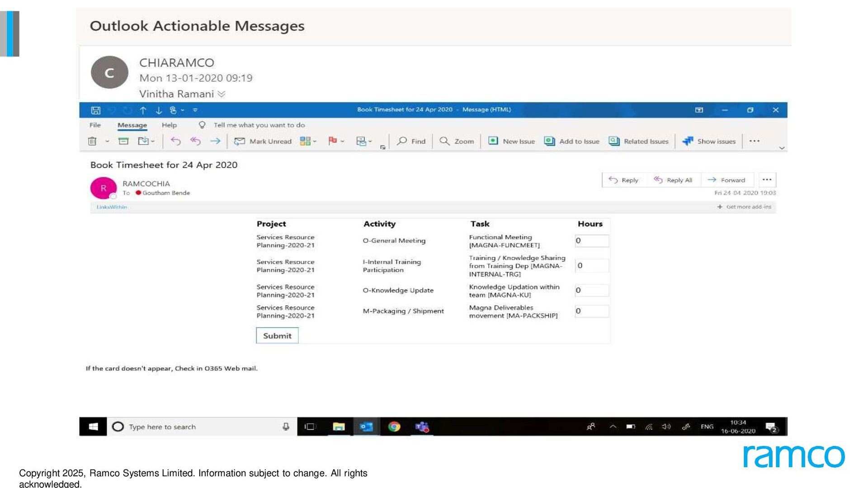Click the RAMCOCHIA sender avatar
The image size is (868, 488).
(104, 188)
